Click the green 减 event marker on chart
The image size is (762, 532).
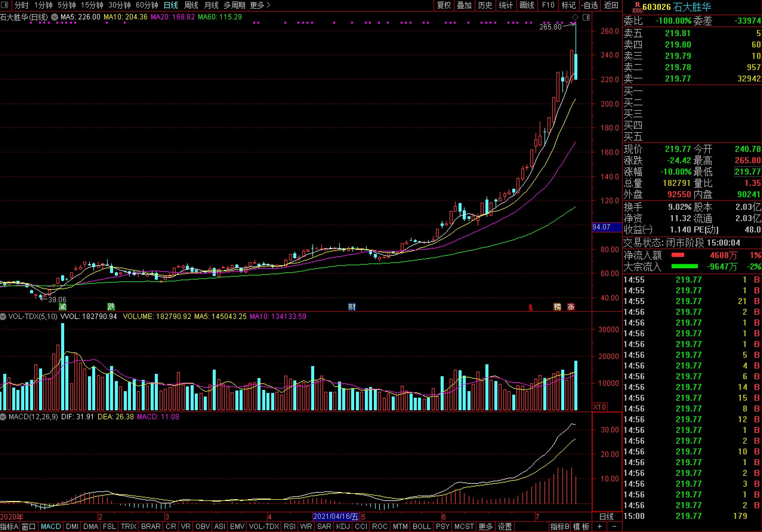(62, 307)
